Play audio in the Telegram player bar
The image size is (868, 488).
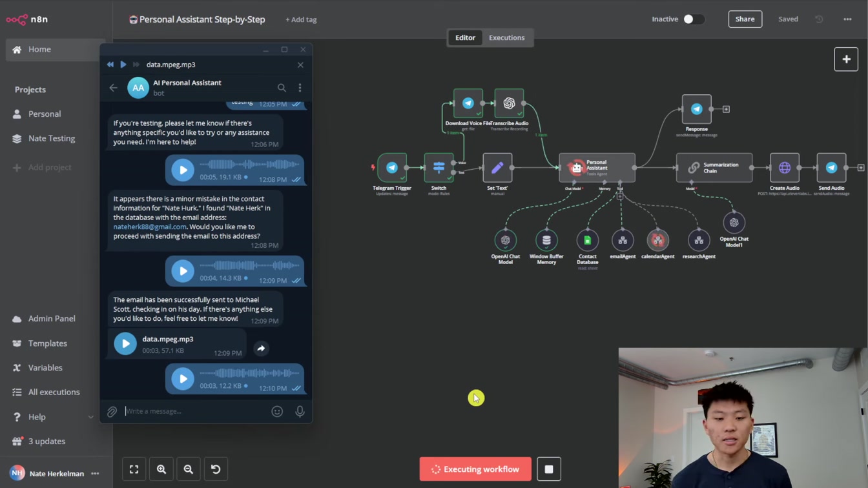tap(123, 65)
